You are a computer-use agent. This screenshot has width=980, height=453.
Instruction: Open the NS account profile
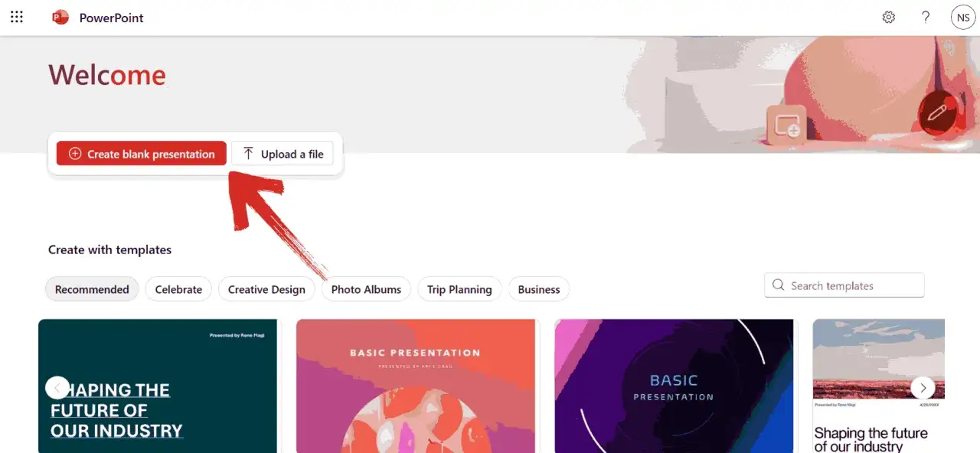pos(962,17)
